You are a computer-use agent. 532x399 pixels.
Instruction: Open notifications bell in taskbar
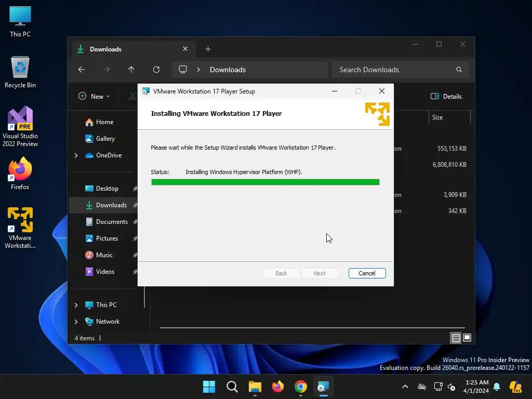[497, 387]
